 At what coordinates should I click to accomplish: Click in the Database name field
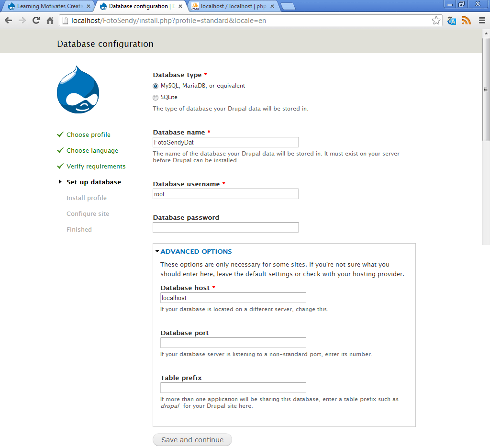point(226,142)
